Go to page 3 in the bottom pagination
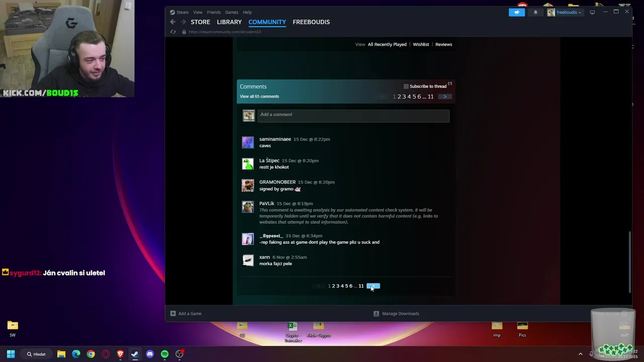The image size is (644, 362). 338,286
